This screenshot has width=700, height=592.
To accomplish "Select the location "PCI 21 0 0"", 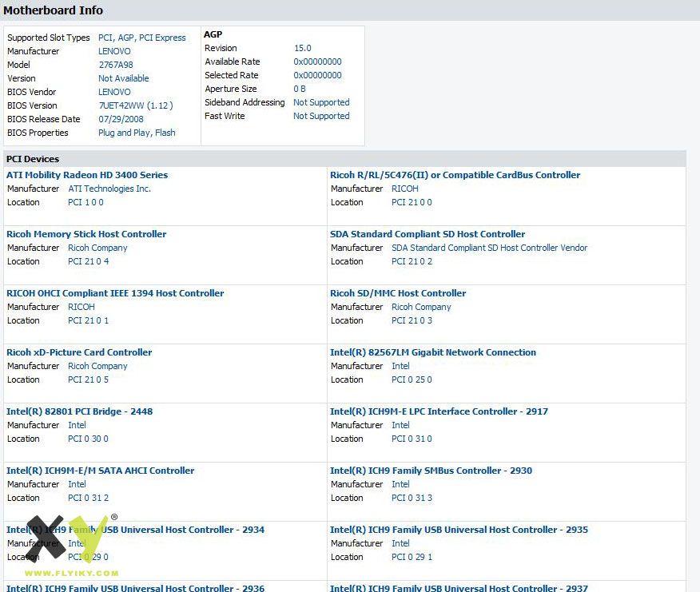I will click(412, 202).
